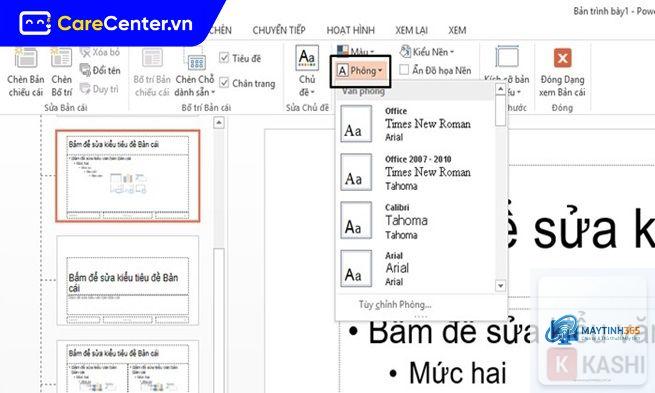Open Chủ đề themes dropdown
The image size is (655, 393).
[x=307, y=71]
